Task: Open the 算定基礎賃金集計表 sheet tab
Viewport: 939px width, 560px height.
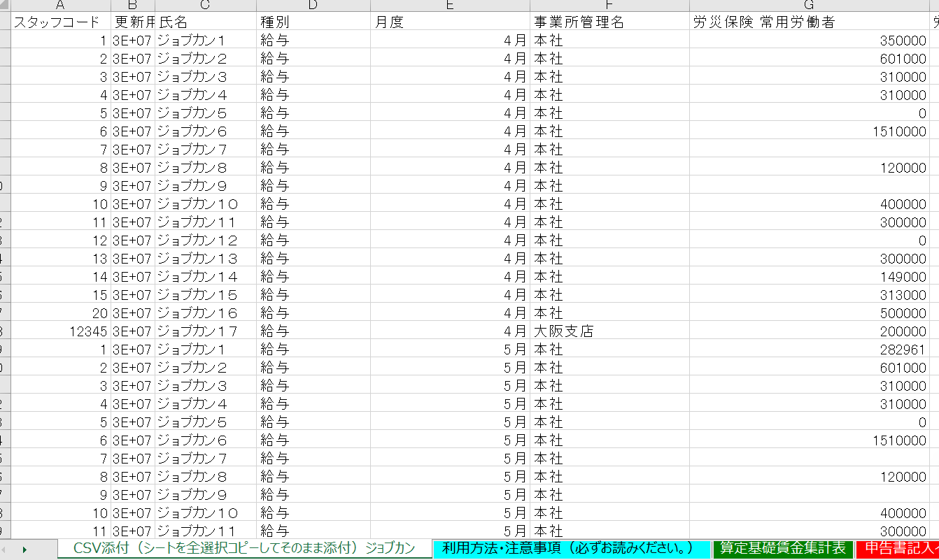Action: 783,548
